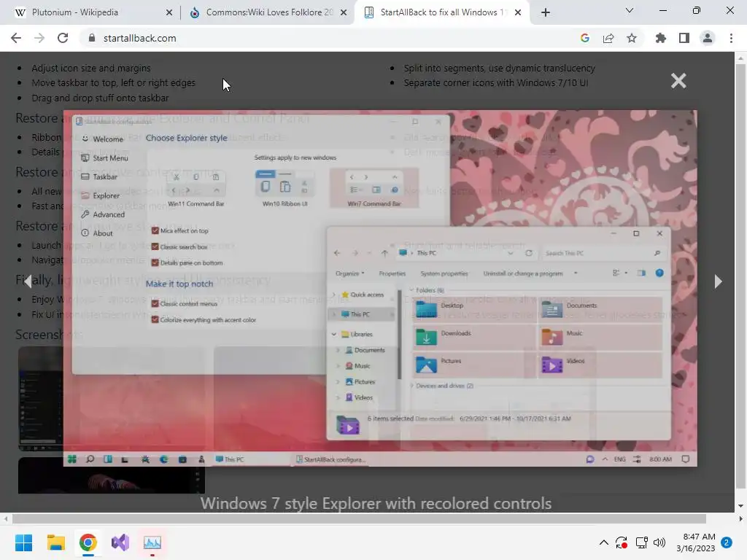Show hidden system tray icons
This screenshot has width=747, height=560.
point(603,542)
